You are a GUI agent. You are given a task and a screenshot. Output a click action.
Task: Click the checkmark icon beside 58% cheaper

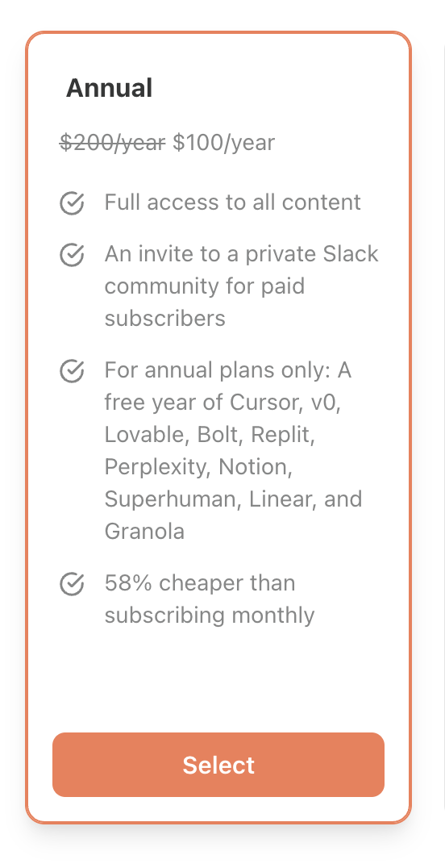72,583
